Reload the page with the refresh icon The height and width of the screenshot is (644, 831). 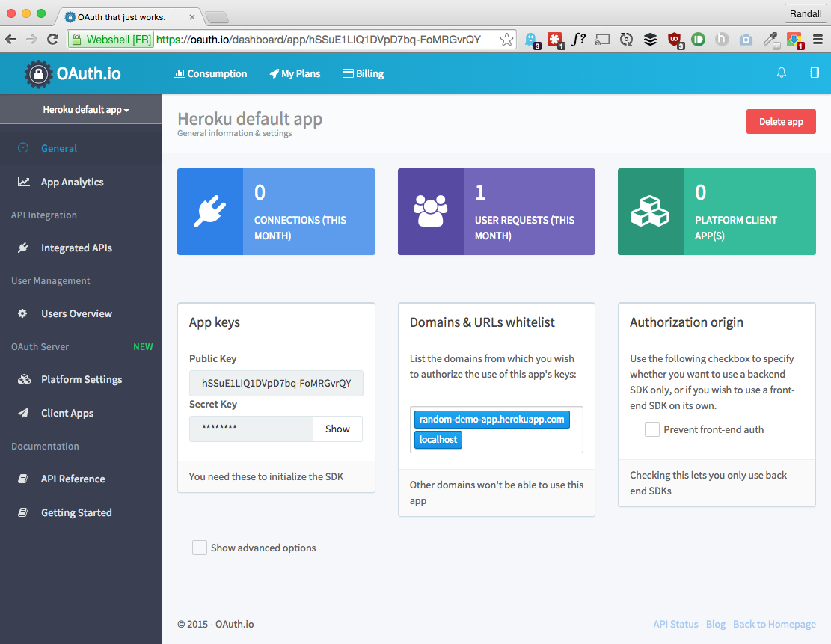pos(52,39)
